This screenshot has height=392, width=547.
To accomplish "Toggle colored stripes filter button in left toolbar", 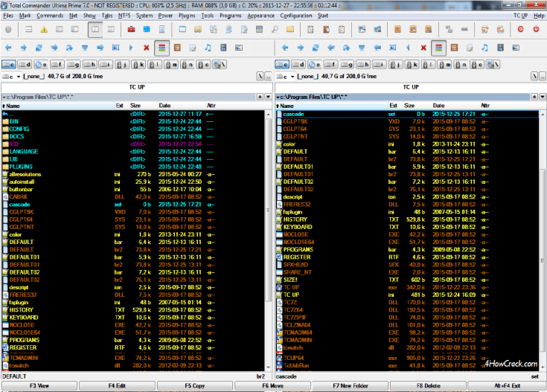I will pyautogui.click(x=162, y=48).
